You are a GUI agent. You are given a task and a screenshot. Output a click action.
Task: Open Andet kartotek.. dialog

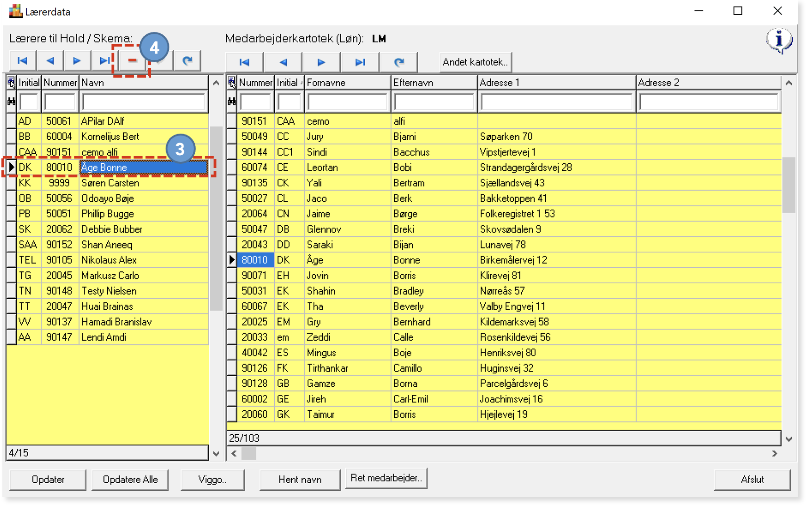476,62
